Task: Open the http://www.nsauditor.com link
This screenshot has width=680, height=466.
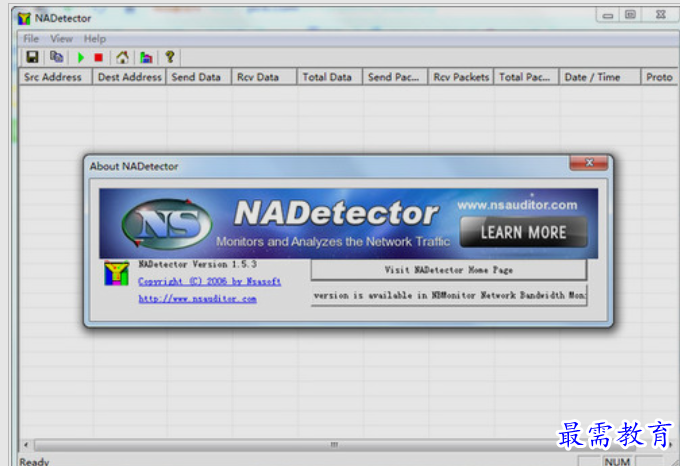Action: [197, 299]
